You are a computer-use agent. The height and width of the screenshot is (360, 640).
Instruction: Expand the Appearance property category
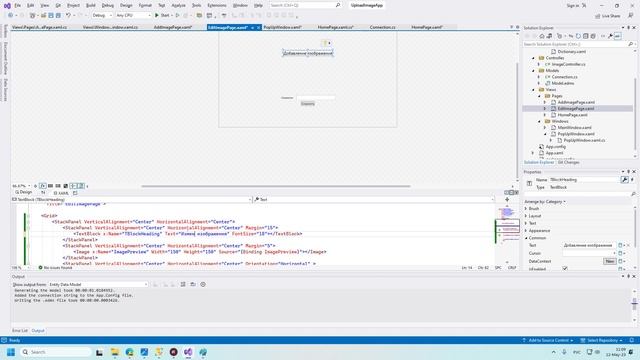tap(526, 231)
